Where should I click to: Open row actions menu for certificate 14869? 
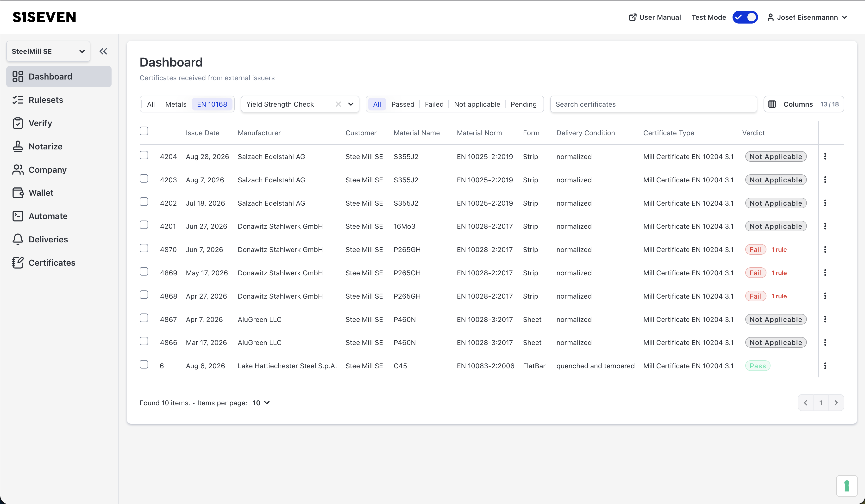(x=825, y=273)
